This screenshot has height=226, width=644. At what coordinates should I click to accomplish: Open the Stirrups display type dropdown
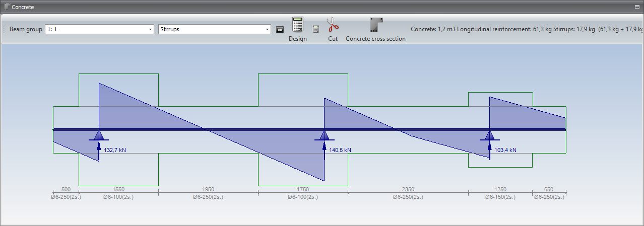pos(215,29)
